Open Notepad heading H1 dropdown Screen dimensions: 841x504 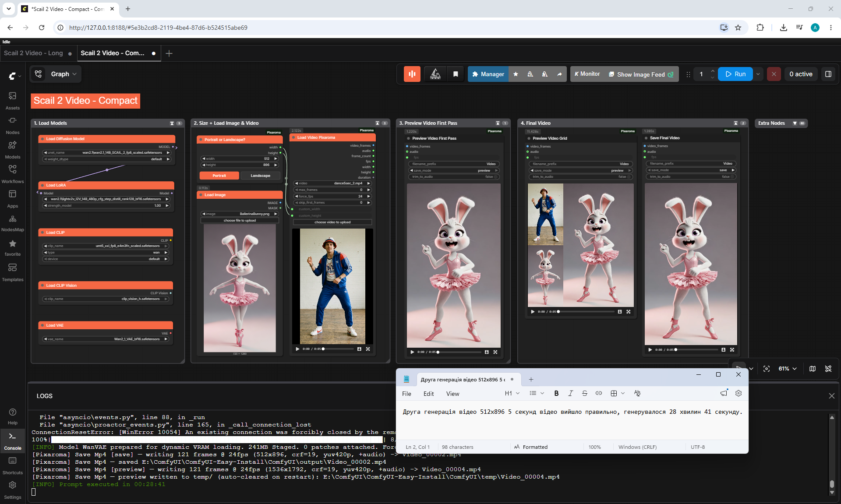512,393
